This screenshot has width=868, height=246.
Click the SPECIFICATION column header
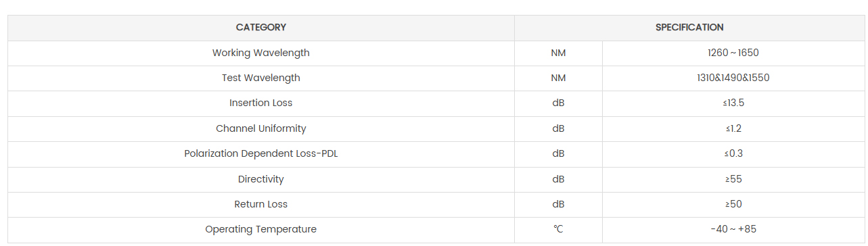(x=689, y=28)
